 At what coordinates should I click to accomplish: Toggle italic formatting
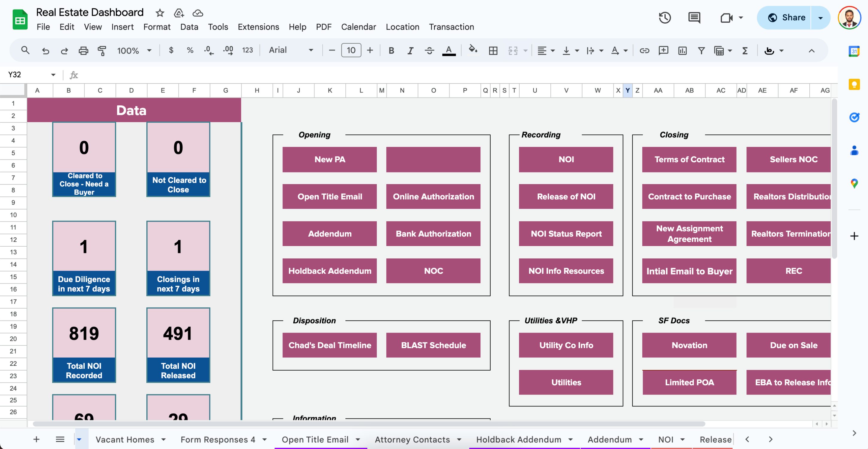click(x=410, y=51)
